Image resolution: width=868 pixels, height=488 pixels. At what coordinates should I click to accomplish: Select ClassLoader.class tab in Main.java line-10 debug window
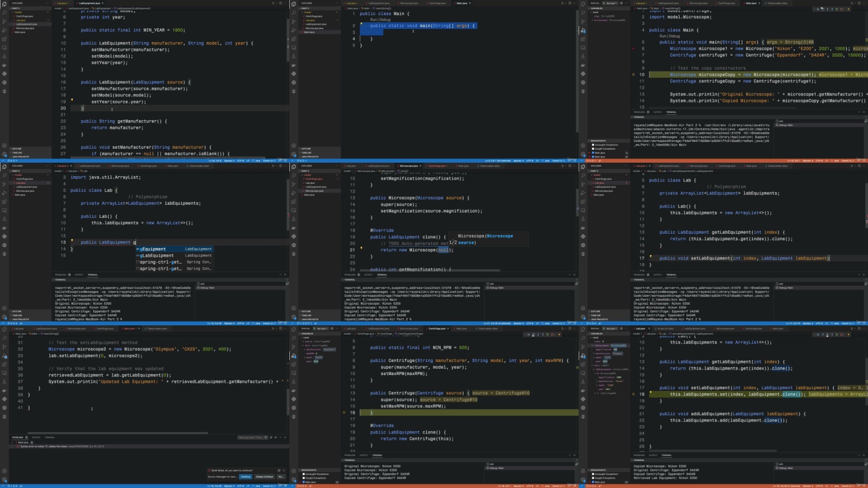click(777, 3)
